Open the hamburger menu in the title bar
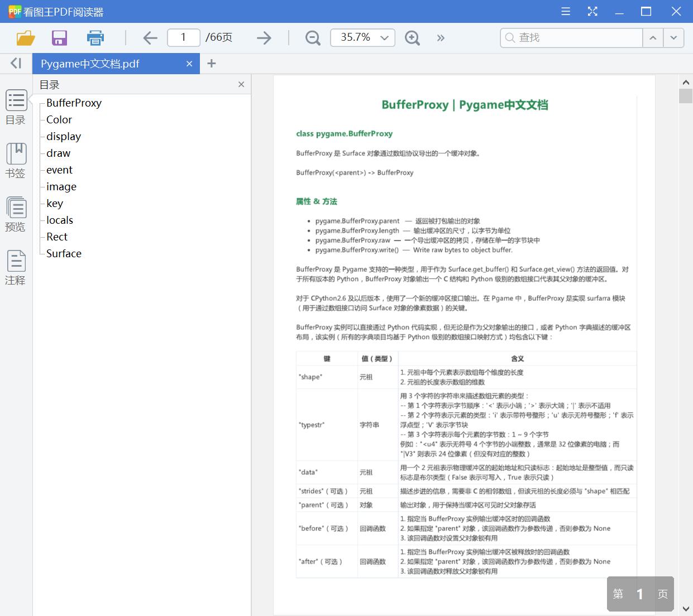Image resolution: width=693 pixels, height=616 pixels. [565, 11]
